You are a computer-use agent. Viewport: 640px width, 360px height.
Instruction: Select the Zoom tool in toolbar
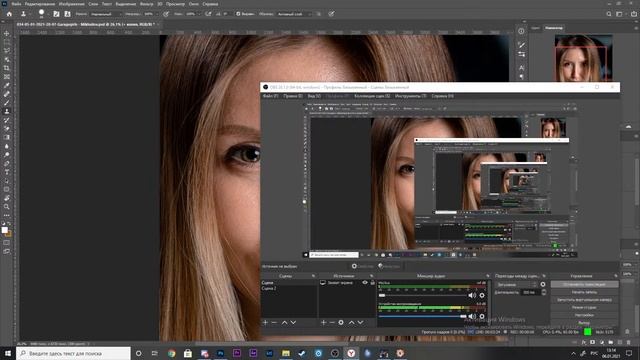(7, 207)
